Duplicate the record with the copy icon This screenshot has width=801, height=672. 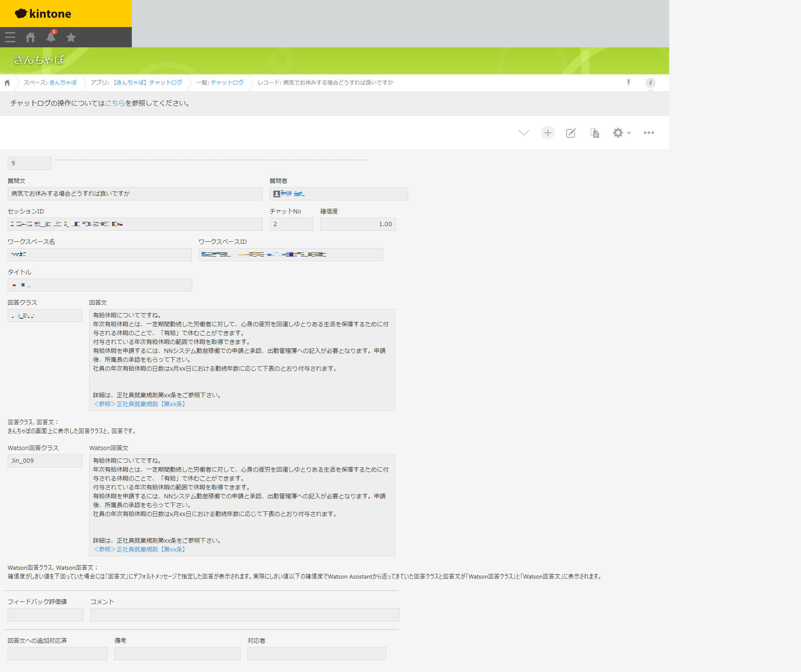(x=594, y=133)
